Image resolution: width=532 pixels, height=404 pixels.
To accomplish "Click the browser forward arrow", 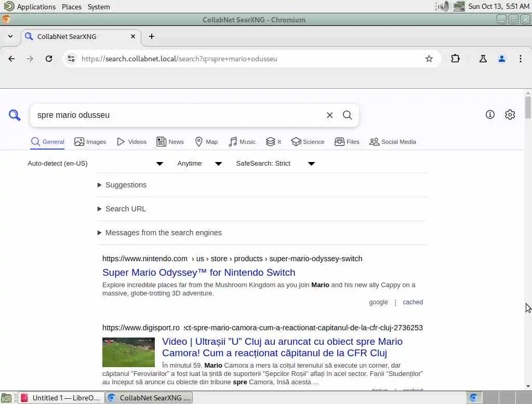I will 30,59.
